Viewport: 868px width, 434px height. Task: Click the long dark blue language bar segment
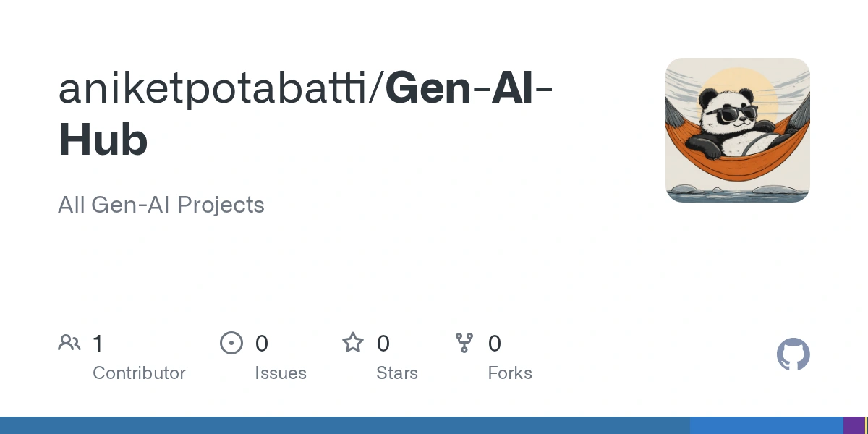[345, 425]
